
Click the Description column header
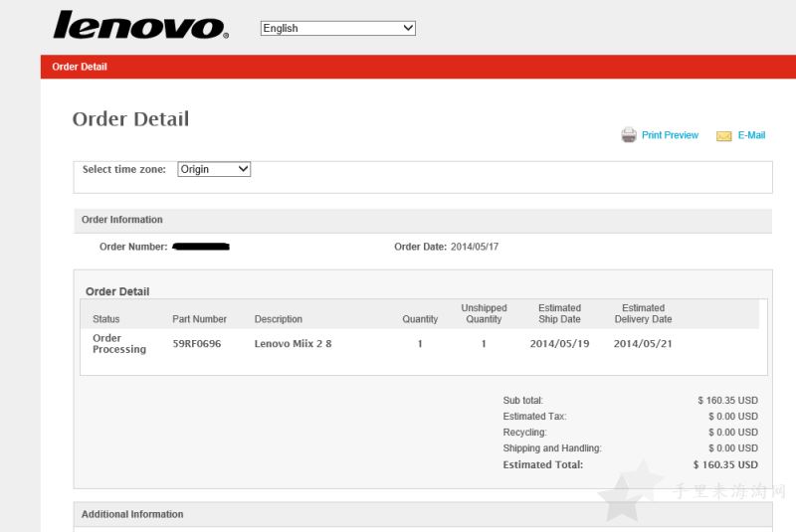[x=279, y=319]
